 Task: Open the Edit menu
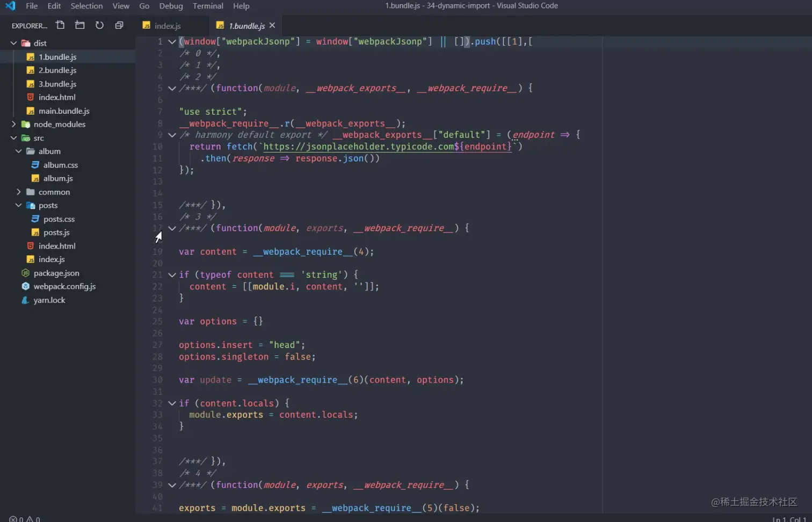coord(54,6)
